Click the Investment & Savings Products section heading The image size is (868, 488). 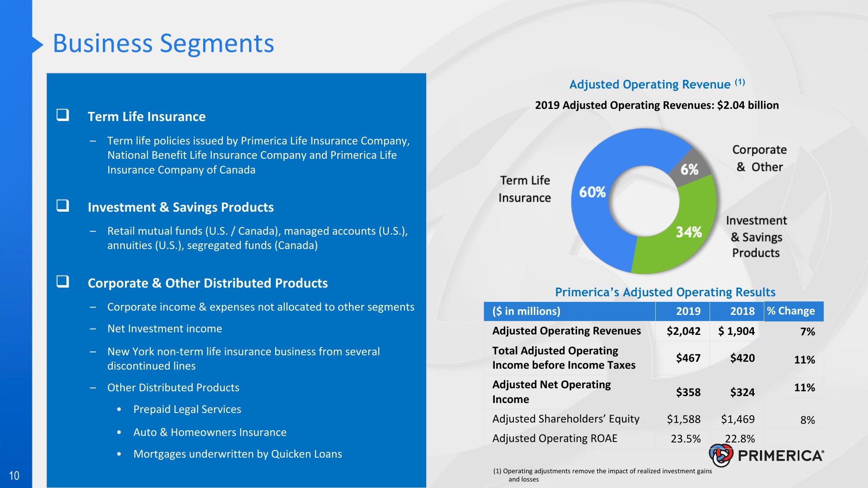pyautogui.click(x=181, y=207)
